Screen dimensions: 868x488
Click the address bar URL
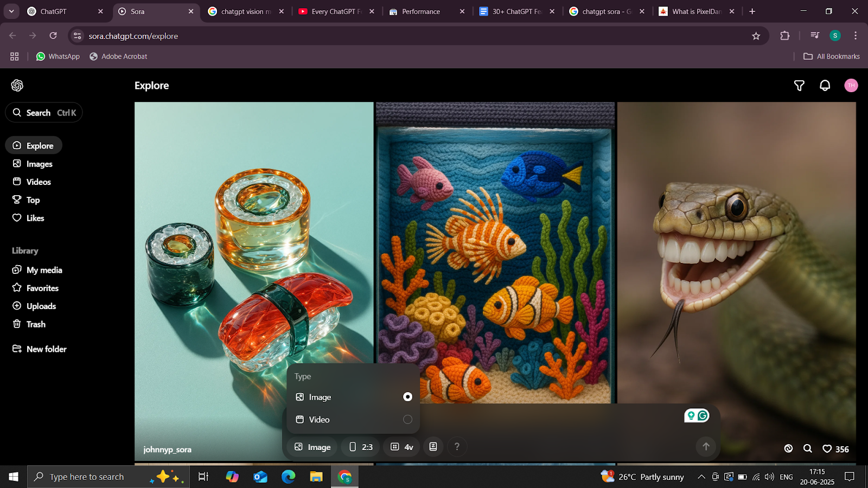point(133,36)
